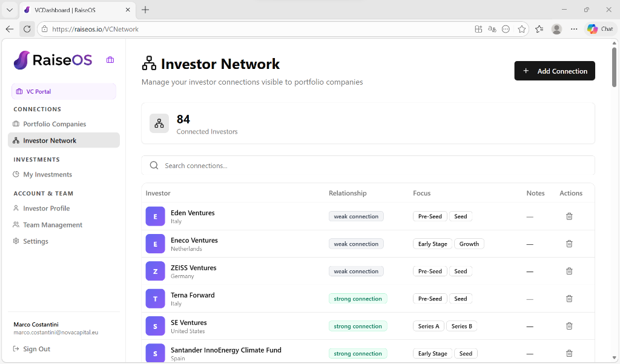Select the VCDashboard | RaiseOS tab
This screenshot has width=620, height=364.
click(x=77, y=10)
